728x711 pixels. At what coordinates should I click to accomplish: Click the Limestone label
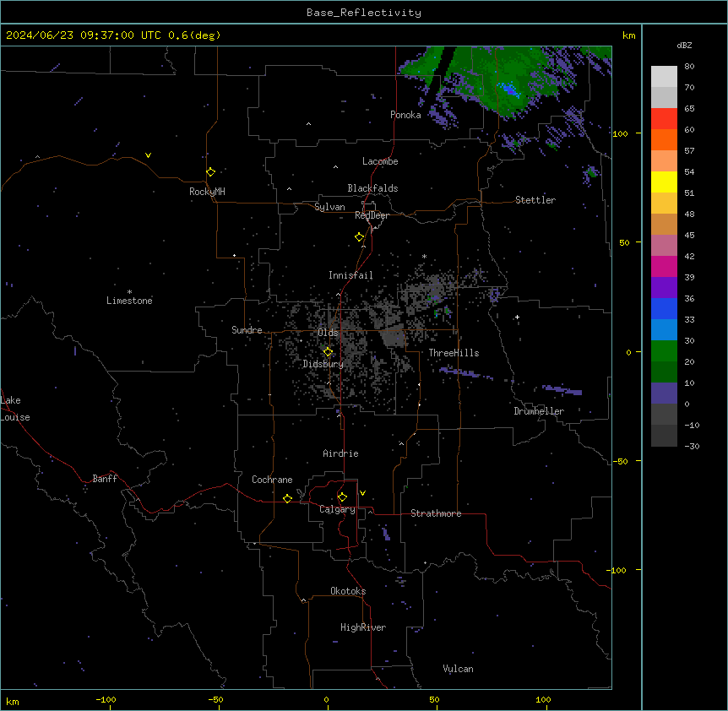click(129, 301)
